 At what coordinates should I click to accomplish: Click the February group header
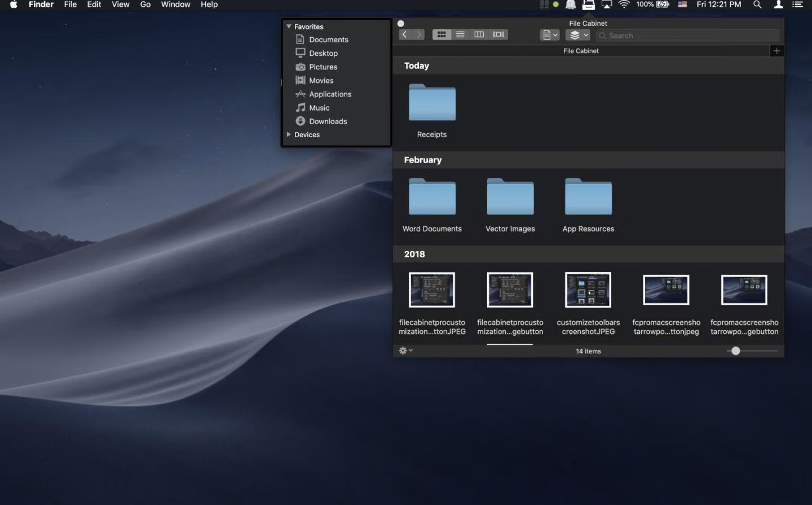coord(589,160)
